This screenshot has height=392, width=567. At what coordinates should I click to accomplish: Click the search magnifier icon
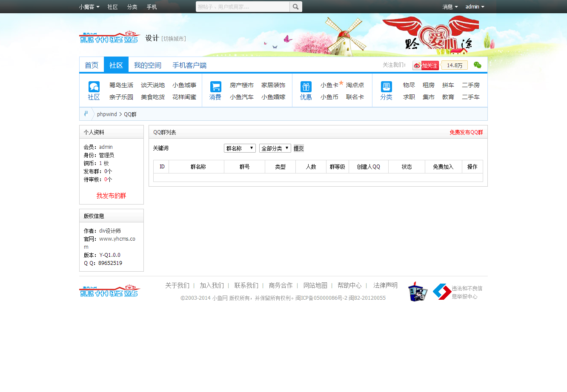pos(296,7)
